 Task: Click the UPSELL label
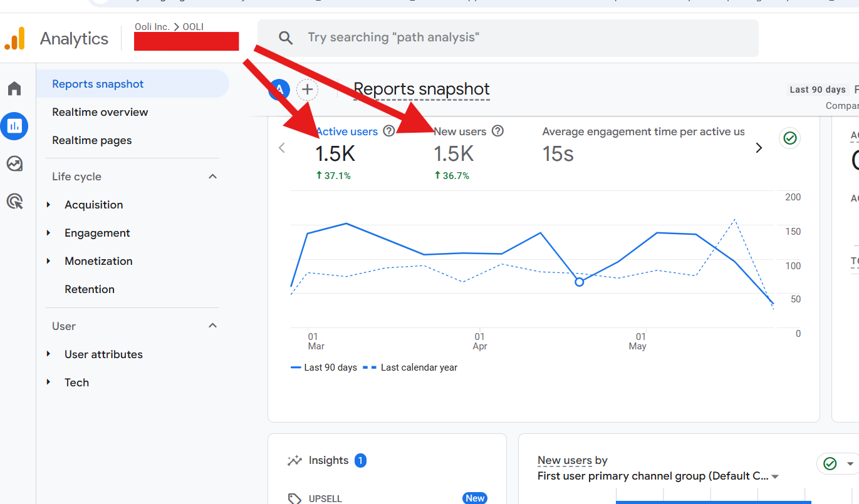pos(326,499)
